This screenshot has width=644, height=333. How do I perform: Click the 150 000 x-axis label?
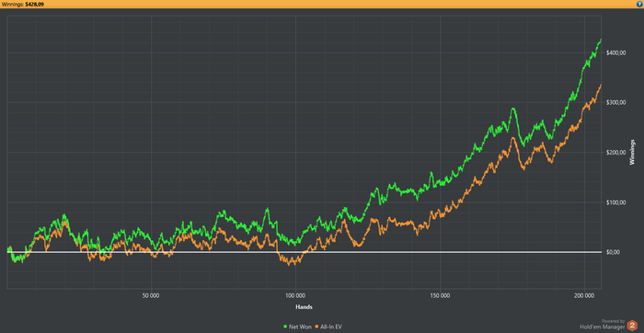pyautogui.click(x=441, y=295)
